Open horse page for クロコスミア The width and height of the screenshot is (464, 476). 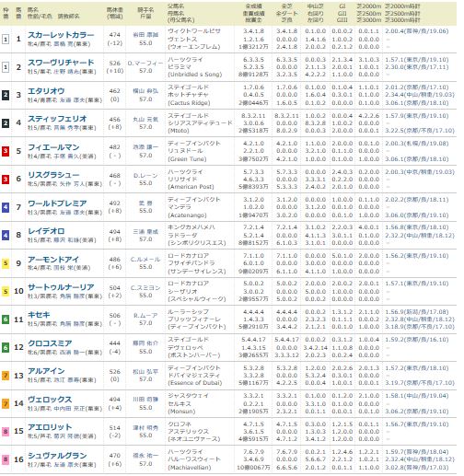click(x=50, y=343)
